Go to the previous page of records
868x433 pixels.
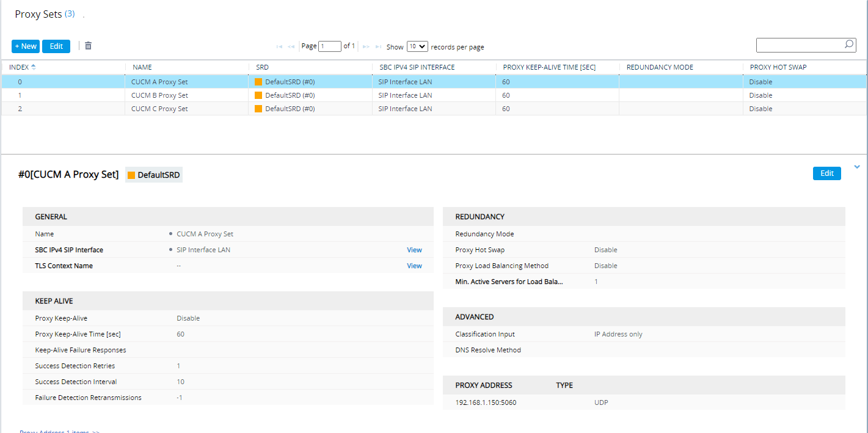pyautogui.click(x=291, y=46)
